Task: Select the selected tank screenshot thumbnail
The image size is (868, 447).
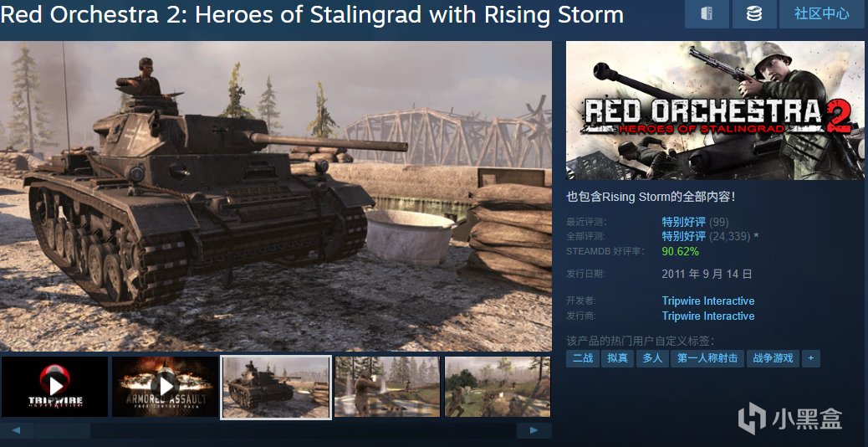Action: click(x=276, y=387)
